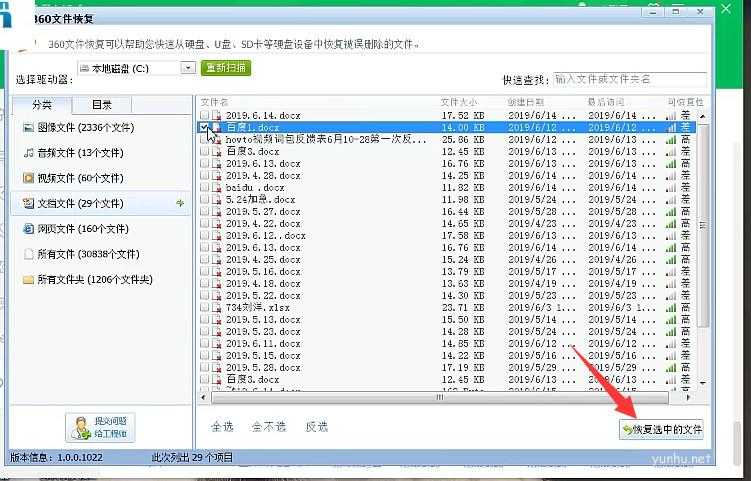Click the 2019.5.28.docx file name
Image resolution: width=751 pixels, height=481 pixels.
pyautogui.click(x=263, y=367)
